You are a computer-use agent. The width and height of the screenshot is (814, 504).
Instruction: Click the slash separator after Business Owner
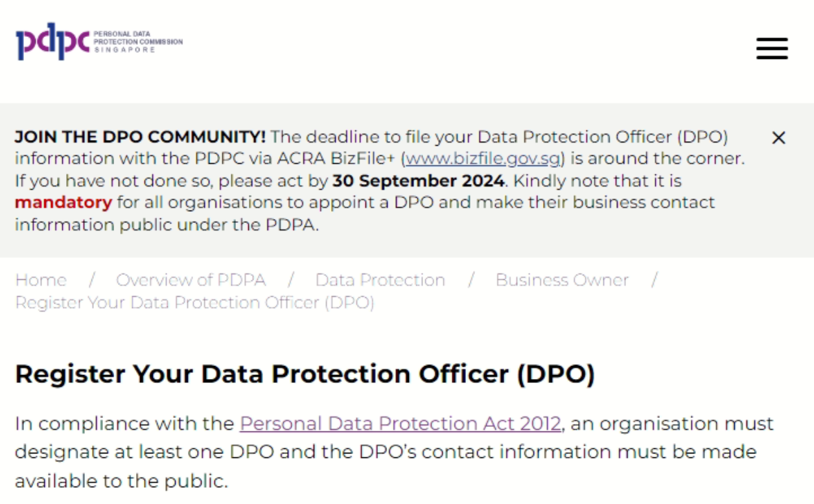click(655, 280)
